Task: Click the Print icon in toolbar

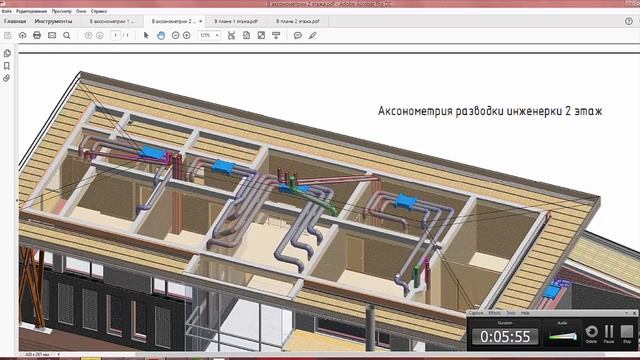Action: point(37,36)
